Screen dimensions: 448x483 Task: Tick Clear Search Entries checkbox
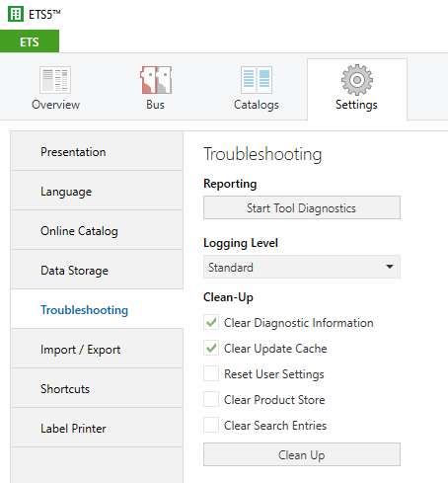pos(211,425)
